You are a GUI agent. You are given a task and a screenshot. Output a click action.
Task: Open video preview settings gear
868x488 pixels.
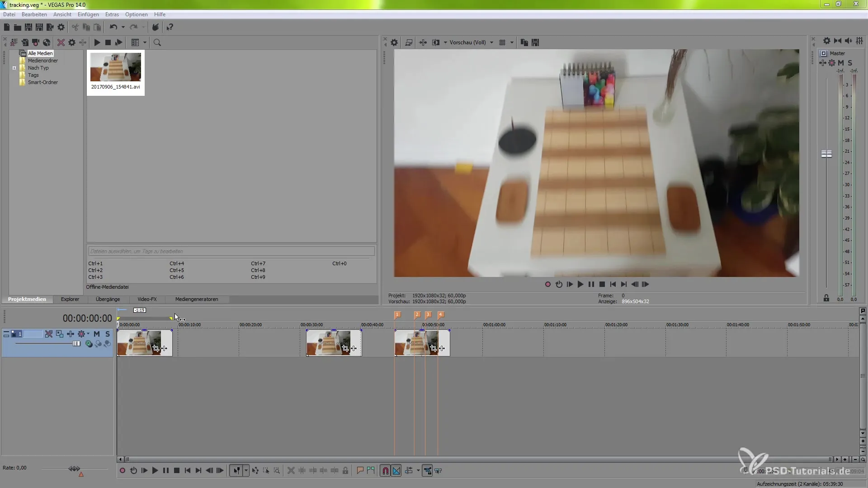(x=394, y=42)
